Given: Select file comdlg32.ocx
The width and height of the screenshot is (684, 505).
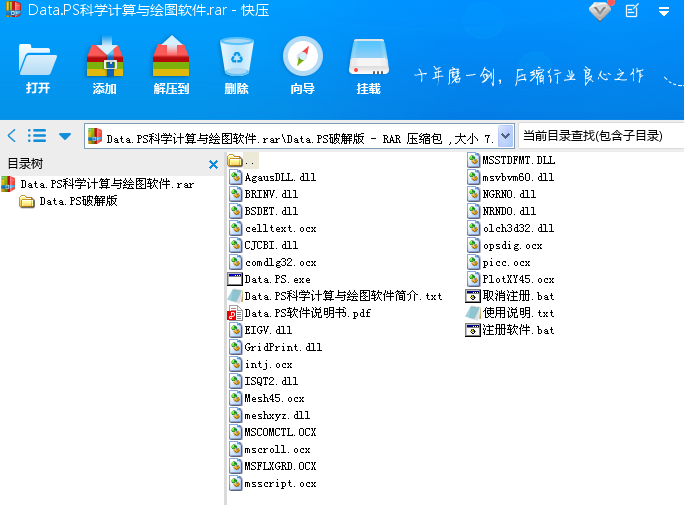Looking at the screenshot, I should point(273,262).
